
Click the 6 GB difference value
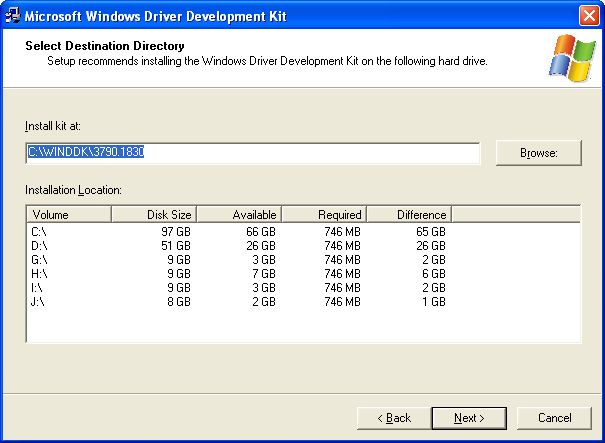(x=434, y=274)
